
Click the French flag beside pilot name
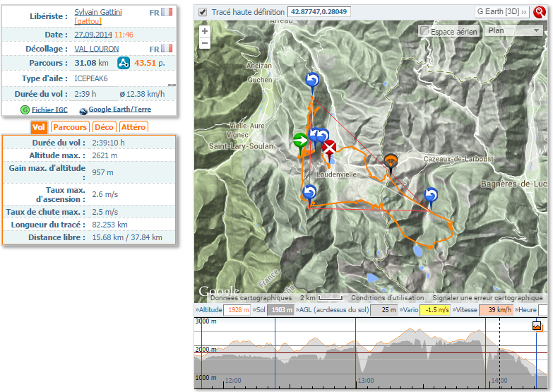pyautogui.click(x=167, y=12)
